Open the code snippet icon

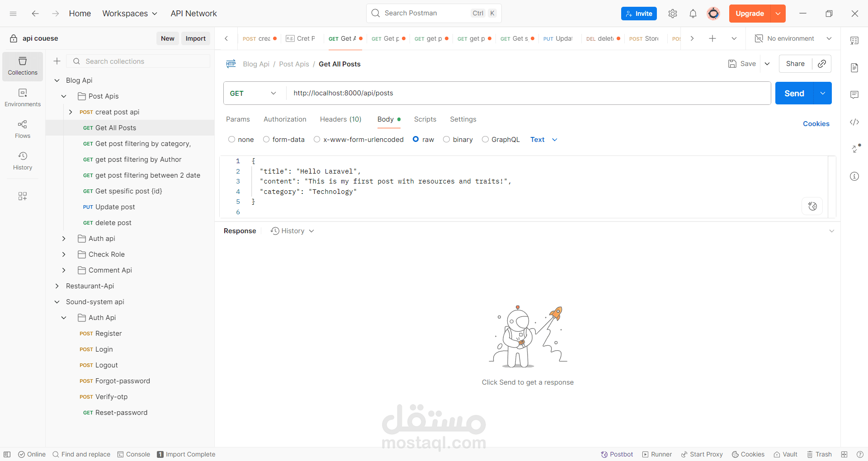pos(854,122)
